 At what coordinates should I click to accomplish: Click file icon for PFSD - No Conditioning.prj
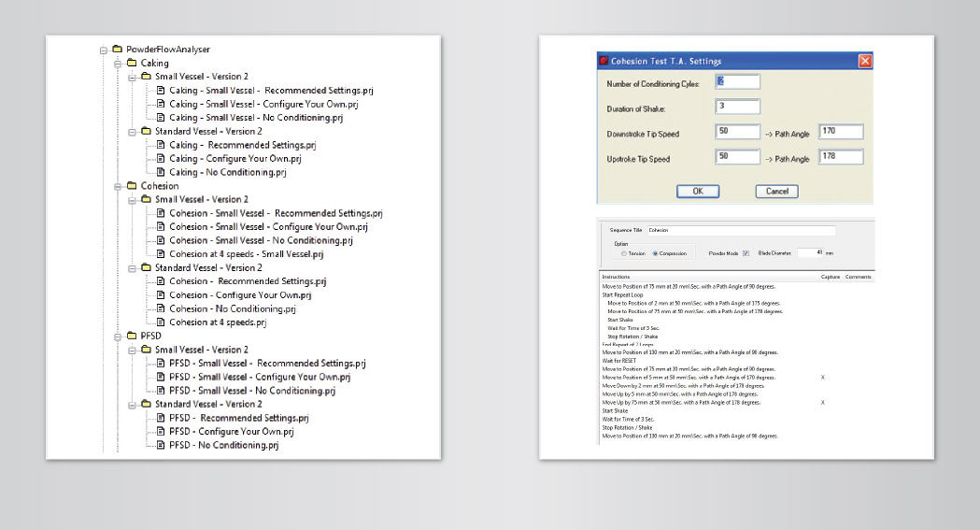[161, 445]
